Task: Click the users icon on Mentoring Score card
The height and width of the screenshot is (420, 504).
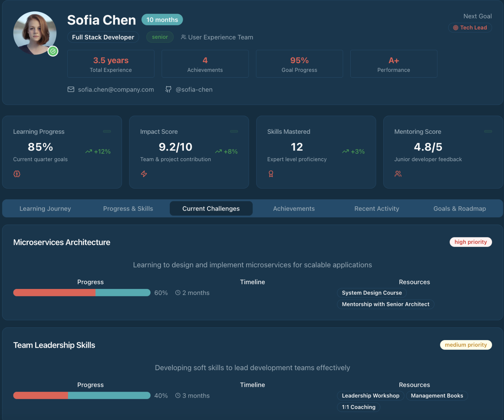Action: 398,174
